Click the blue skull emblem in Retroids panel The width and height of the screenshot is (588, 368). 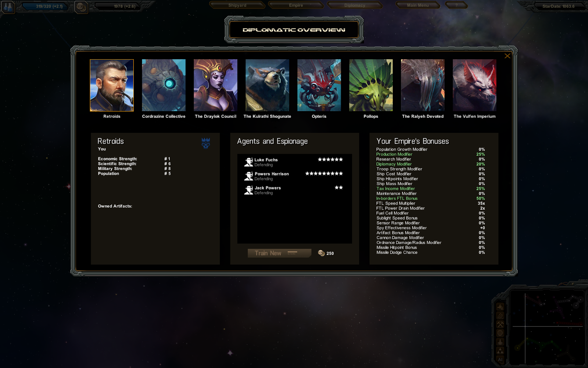pos(206,143)
